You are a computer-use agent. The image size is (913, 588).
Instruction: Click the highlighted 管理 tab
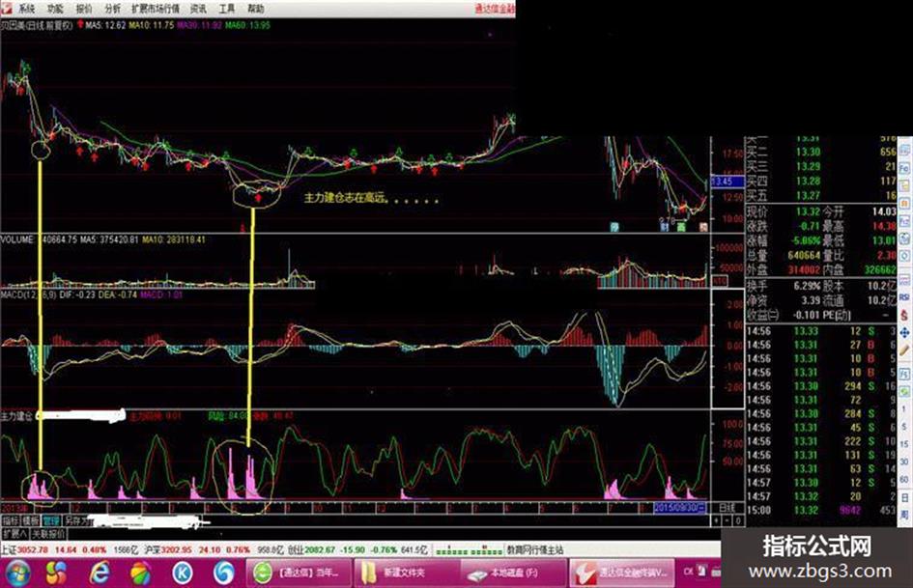click(50, 521)
